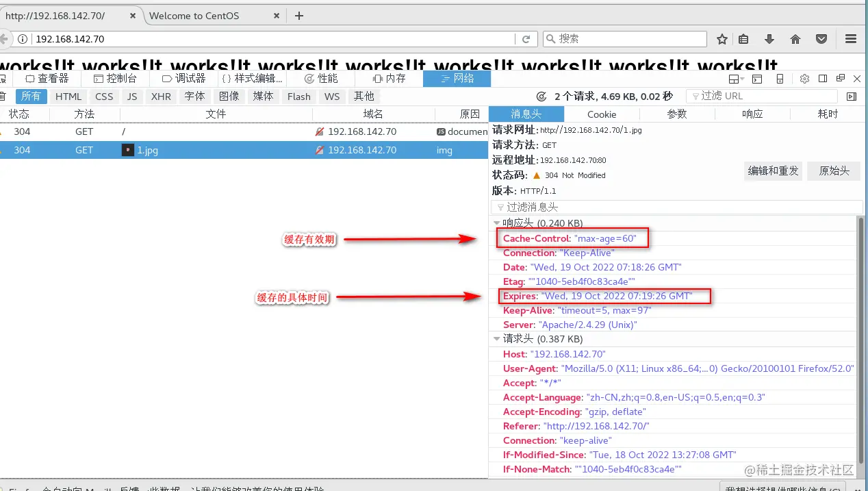The height and width of the screenshot is (491, 868).
Task: Open a new browser tab with plus
Action: coord(299,16)
